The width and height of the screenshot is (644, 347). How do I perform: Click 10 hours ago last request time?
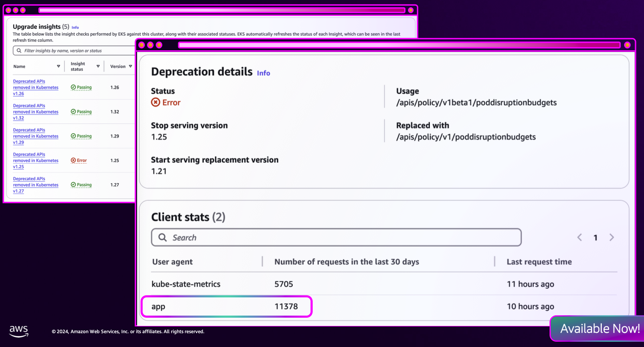coord(530,306)
